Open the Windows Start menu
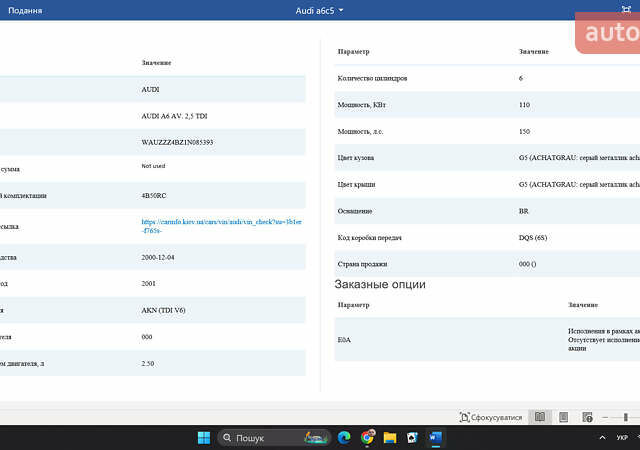Screen dimensions: 640x450 click(x=204, y=438)
